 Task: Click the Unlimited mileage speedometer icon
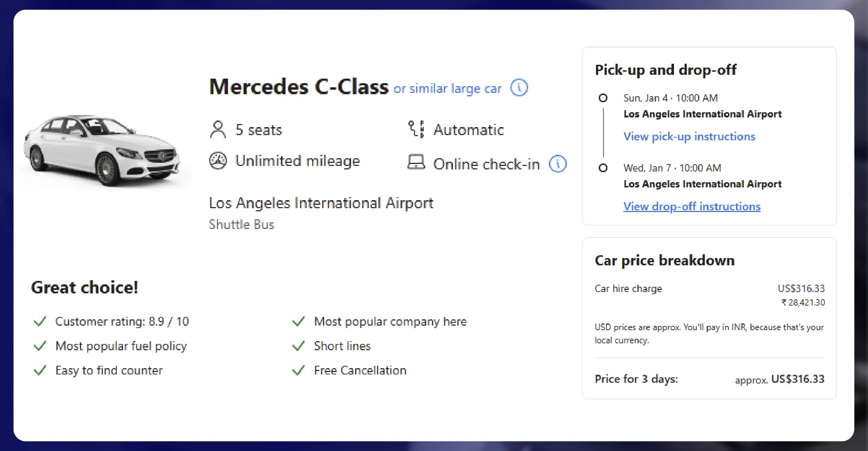point(217,160)
